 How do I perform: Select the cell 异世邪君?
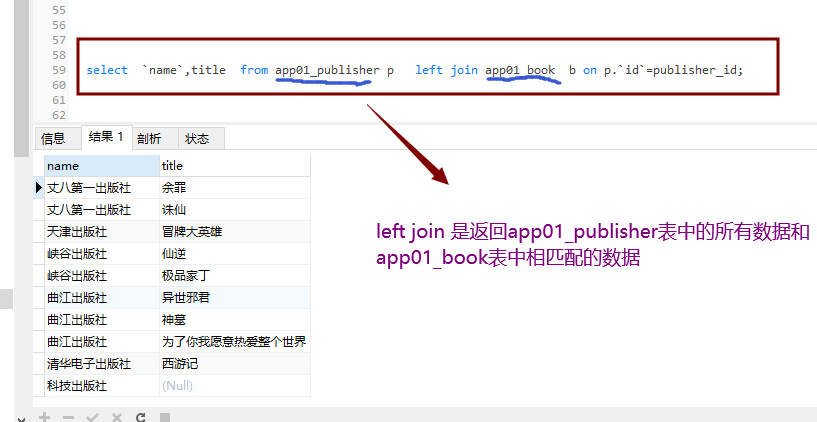(x=234, y=297)
